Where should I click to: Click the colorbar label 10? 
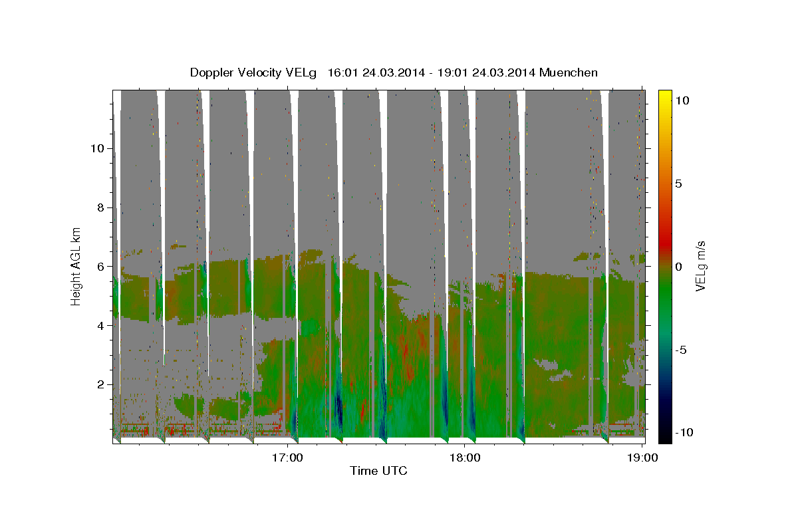click(683, 100)
